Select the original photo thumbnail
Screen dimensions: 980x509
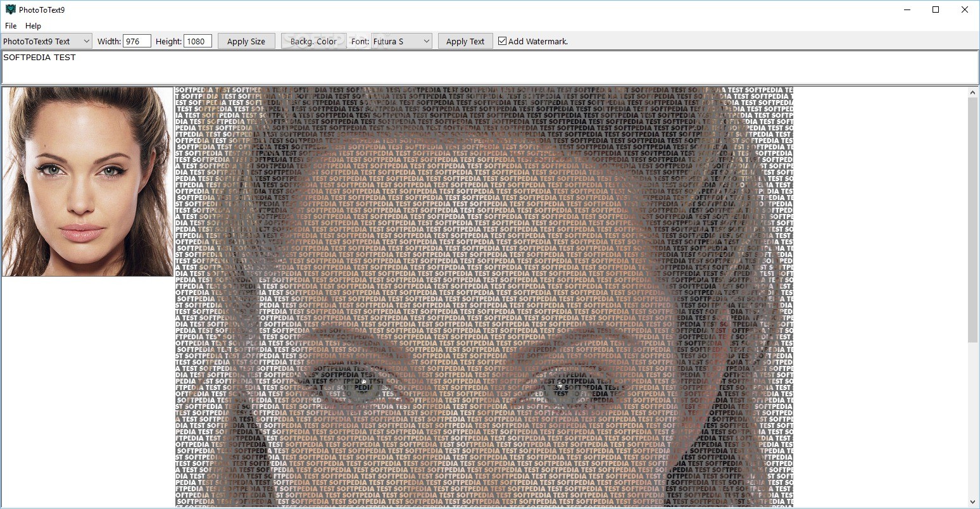pyautogui.click(x=88, y=182)
